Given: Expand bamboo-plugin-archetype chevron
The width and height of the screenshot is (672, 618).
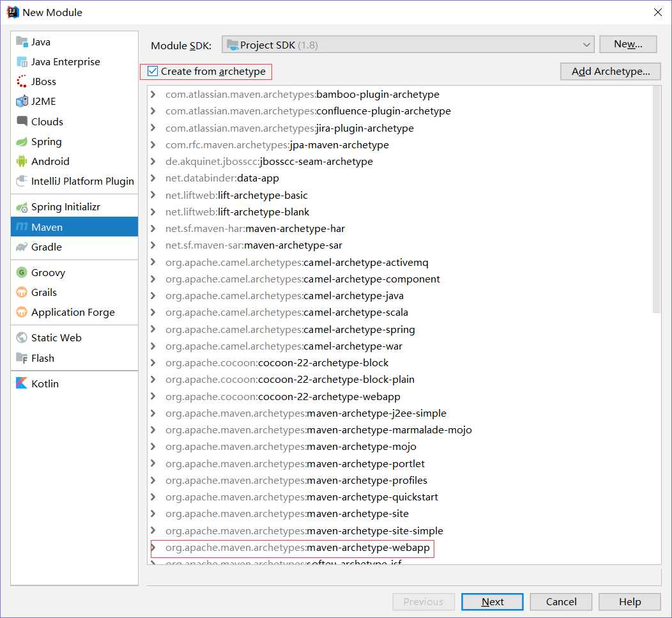Looking at the screenshot, I should [x=153, y=94].
